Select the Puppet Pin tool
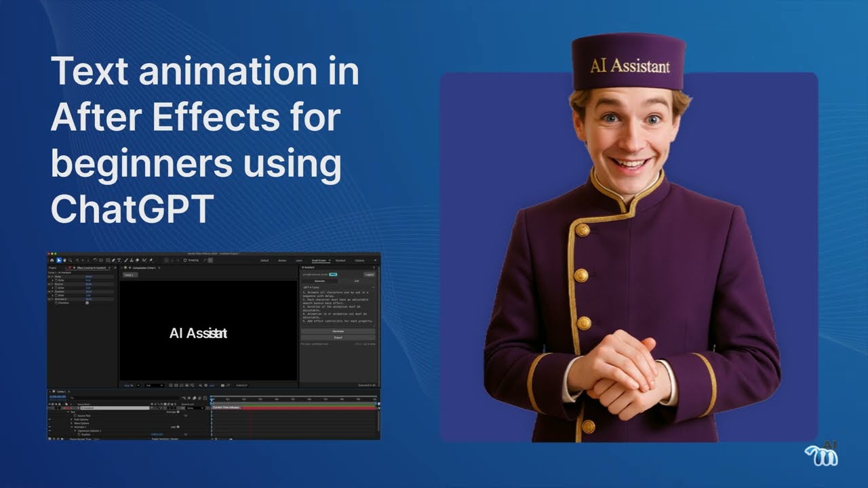Image resolution: width=868 pixels, height=488 pixels. coord(151,260)
